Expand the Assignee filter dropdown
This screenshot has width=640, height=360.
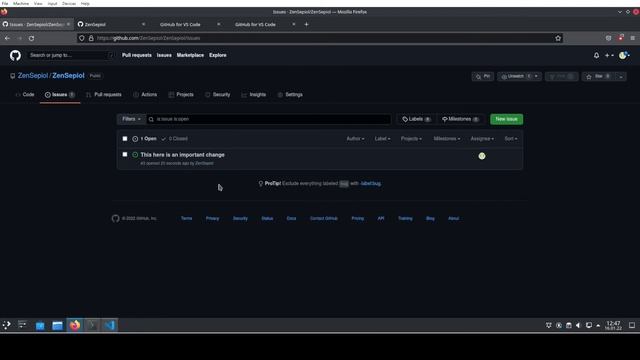pos(482,139)
